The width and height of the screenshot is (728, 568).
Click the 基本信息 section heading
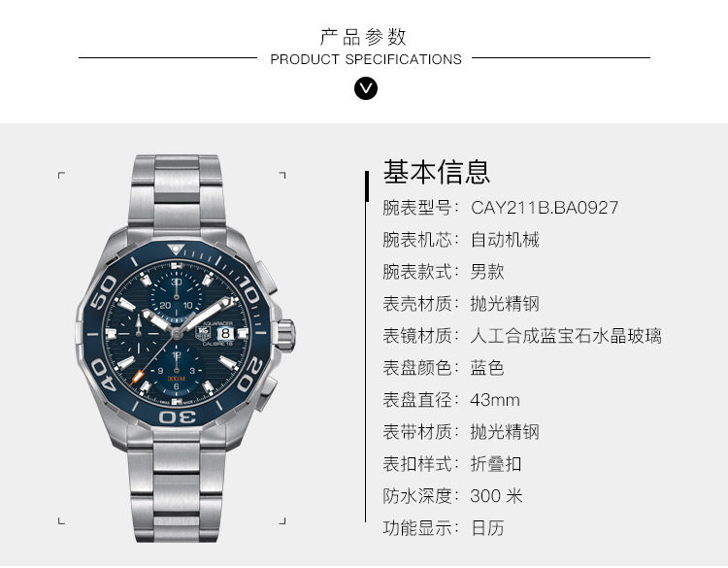tap(437, 172)
